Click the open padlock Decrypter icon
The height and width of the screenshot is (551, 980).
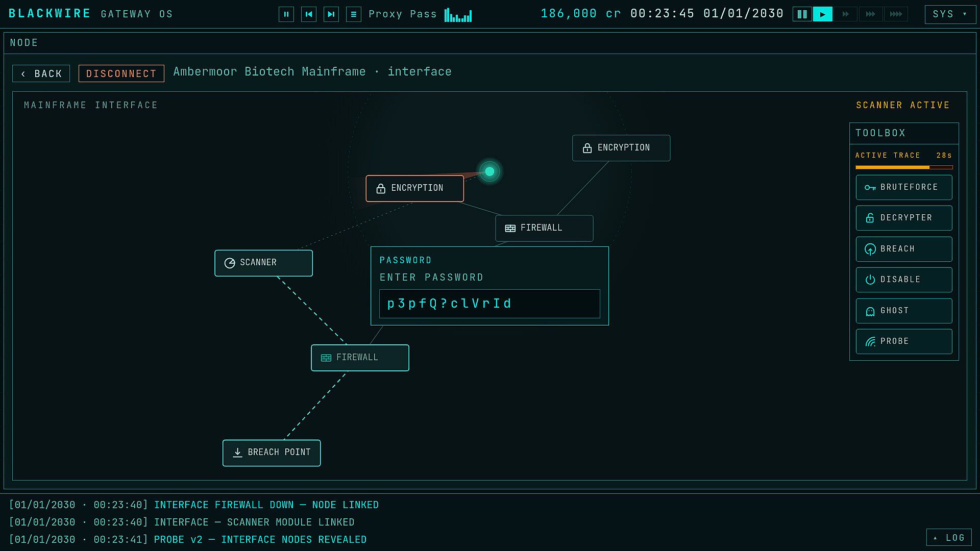coord(870,218)
